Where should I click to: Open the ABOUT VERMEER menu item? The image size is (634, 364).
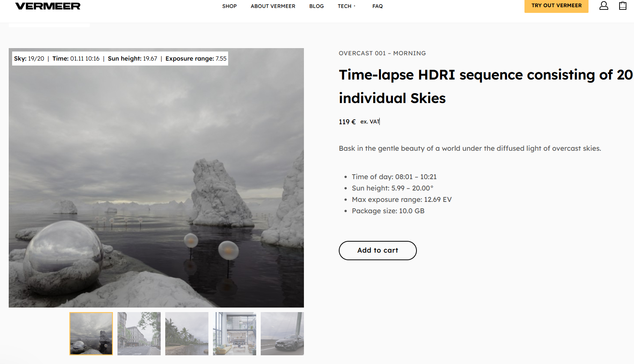(x=273, y=6)
